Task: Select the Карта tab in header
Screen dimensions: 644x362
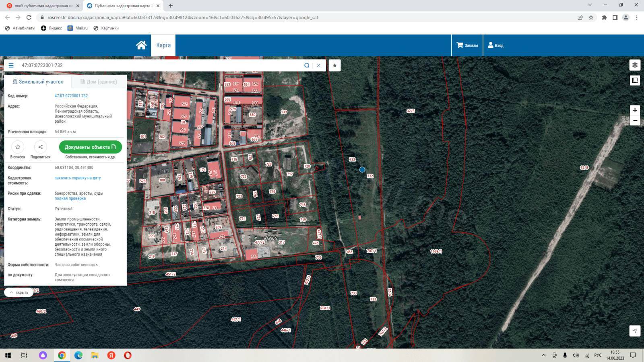Action: point(163,45)
